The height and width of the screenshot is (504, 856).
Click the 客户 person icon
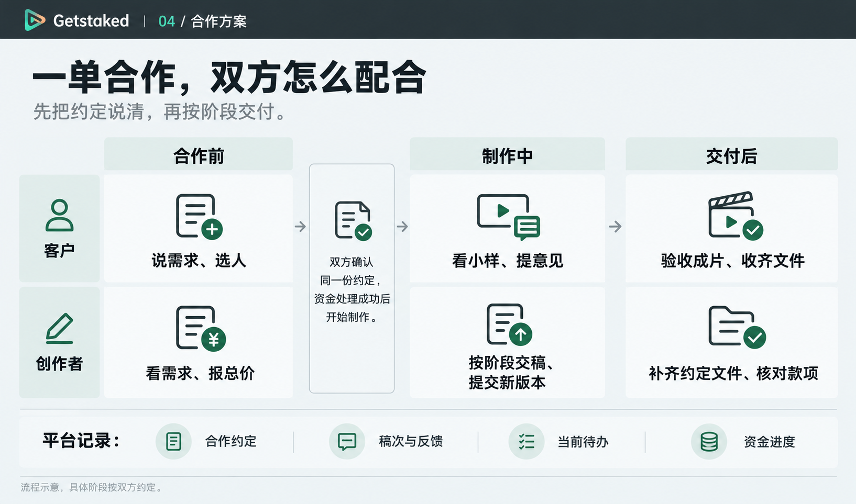pyautogui.click(x=59, y=215)
